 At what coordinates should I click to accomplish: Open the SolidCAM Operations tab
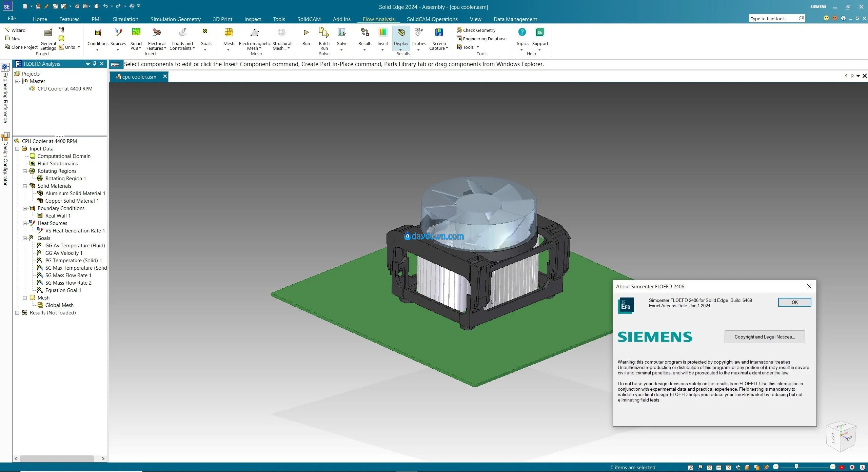(x=432, y=19)
